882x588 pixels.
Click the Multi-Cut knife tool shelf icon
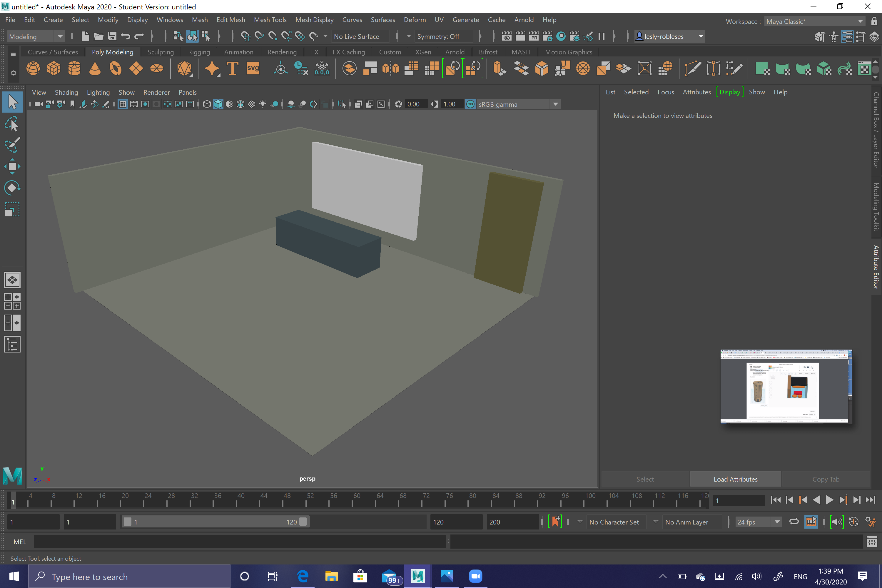pos(693,68)
